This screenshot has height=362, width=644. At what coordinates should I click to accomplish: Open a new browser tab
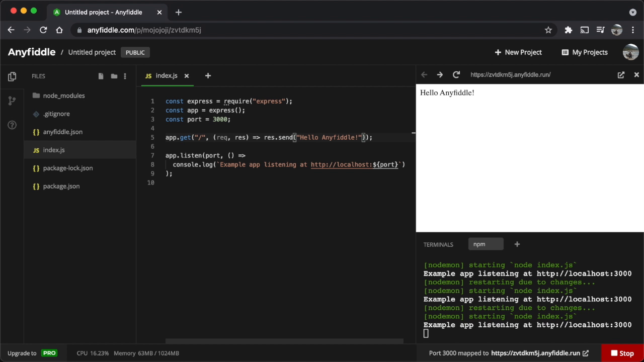pyautogui.click(x=178, y=12)
